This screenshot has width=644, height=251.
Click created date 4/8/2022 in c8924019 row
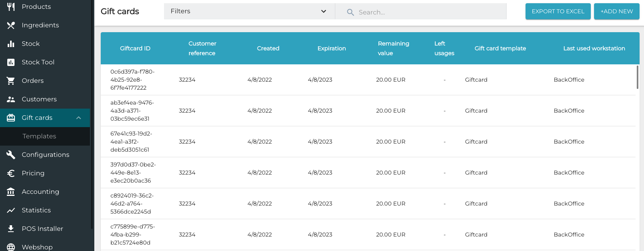pos(260,204)
